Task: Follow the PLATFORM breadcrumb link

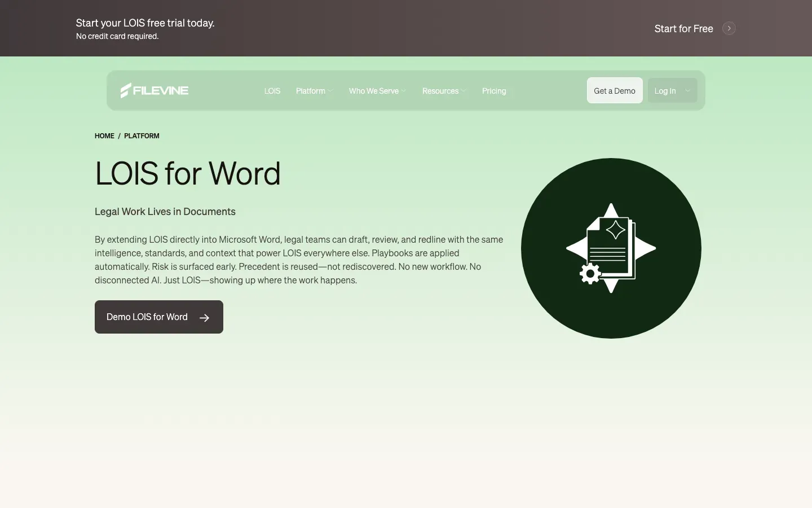Action: point(142,136)
